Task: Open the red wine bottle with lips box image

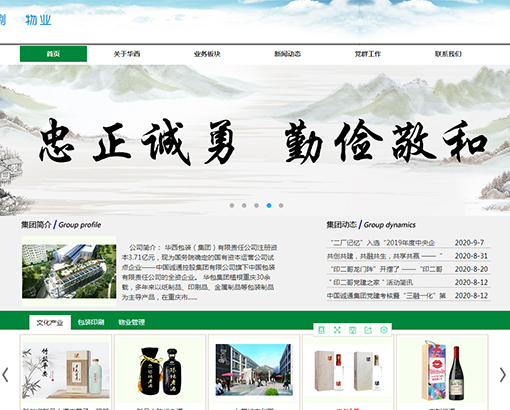Action: pyautogui.click(x=442, y=370)
